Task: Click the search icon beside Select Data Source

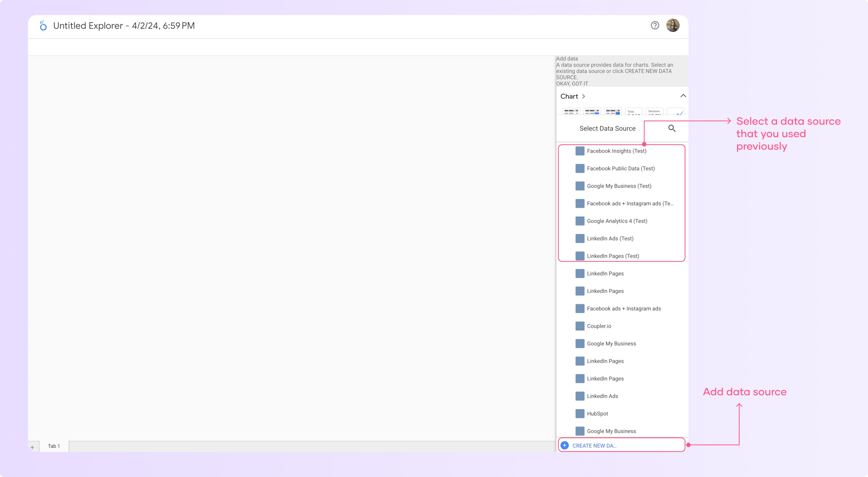Action: [x=672, y=128]
